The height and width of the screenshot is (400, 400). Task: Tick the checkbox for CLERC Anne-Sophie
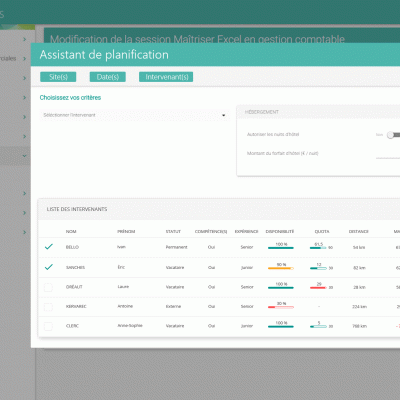click(48, 326)
